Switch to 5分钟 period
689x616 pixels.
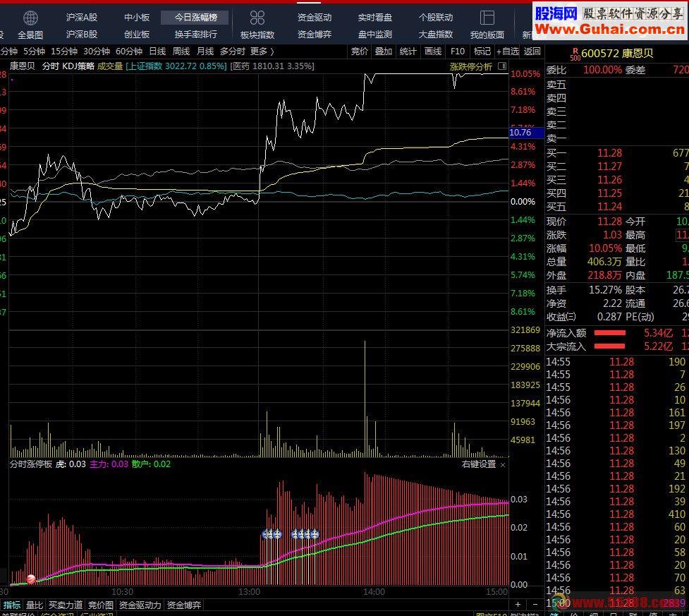(x=35, y=52)
